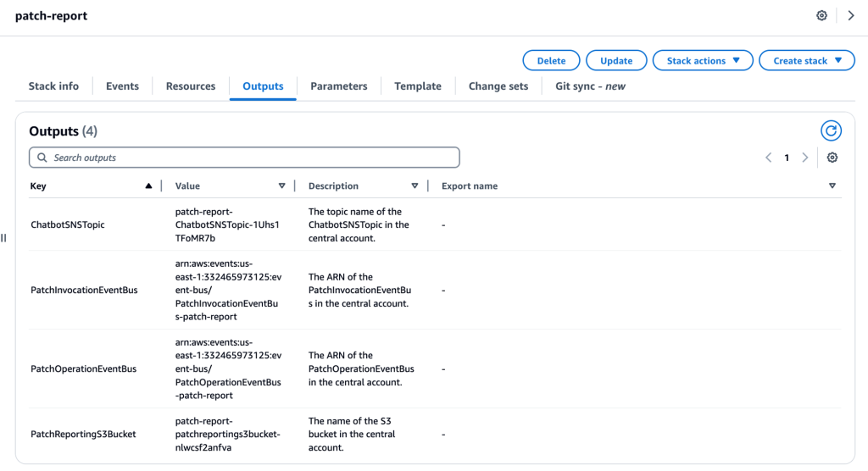Open outputs table preferences gear
This screenshot has height=471, width=868.
(832, 158)
